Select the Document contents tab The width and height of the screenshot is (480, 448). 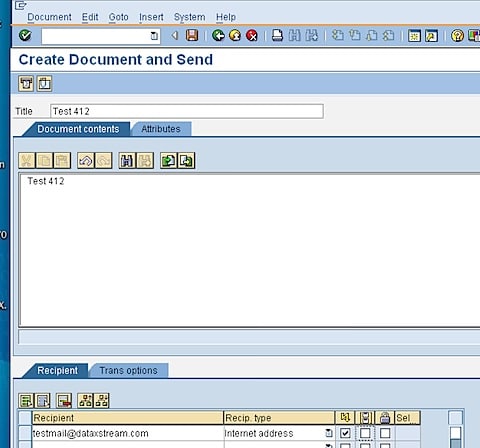(77, 129)
